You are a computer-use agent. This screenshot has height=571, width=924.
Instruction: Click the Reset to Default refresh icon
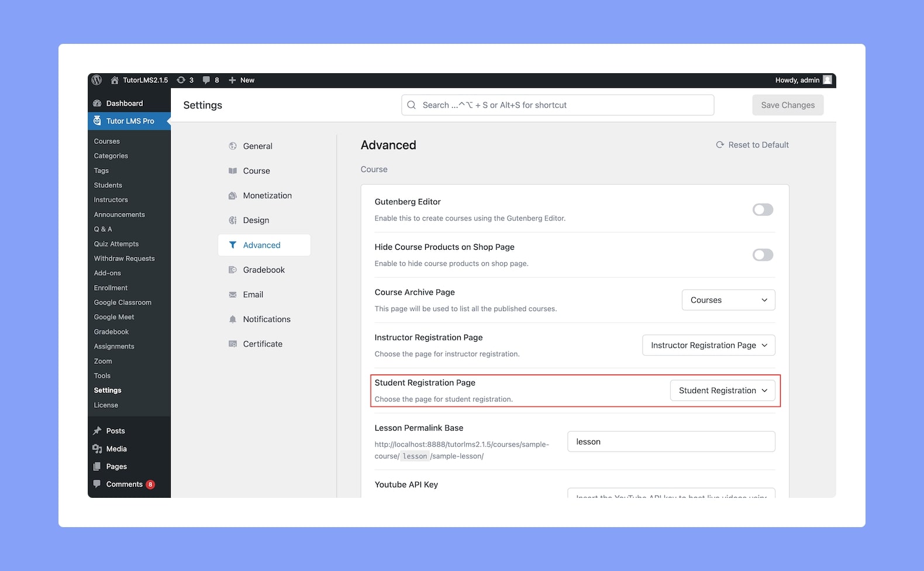[720, 145]
